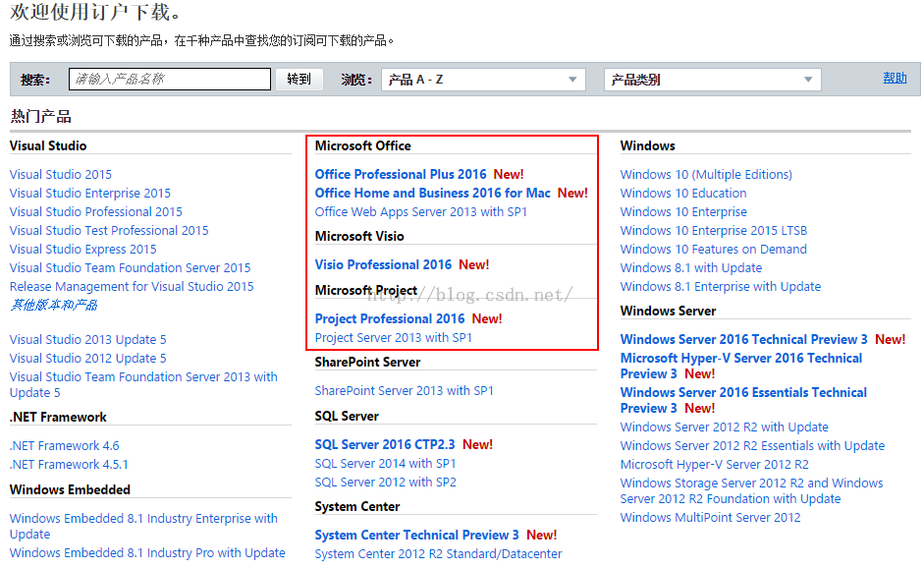Select .NET Framework 4.5.1 link
The height and width of the screenshot is (569, 924).
pos(69,465)
